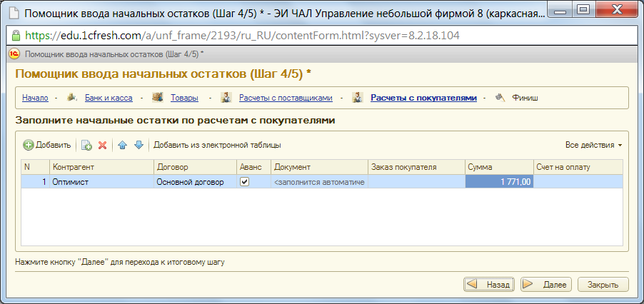Open the Расчеты с поставщиками step
This screenshot has width=644, height=304.
[x=286, y=98]
